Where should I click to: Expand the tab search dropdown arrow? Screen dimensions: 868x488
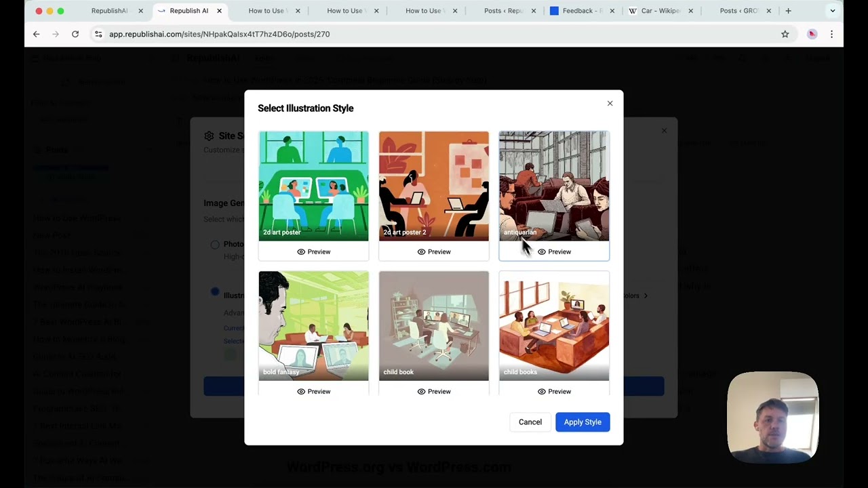[833, 11]
